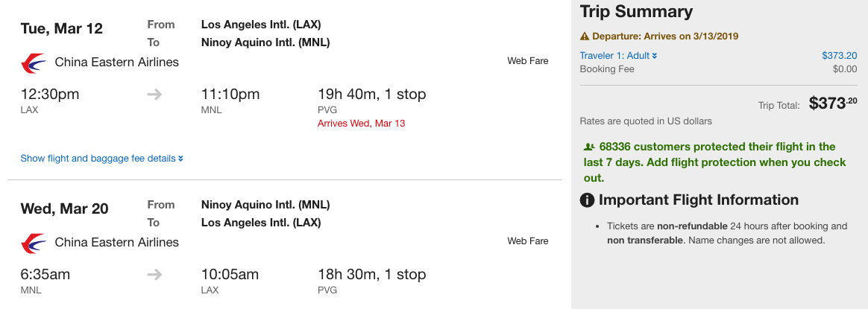Click the Trip Summary heading
Viewport: 868px width, 309px height.
636,12
